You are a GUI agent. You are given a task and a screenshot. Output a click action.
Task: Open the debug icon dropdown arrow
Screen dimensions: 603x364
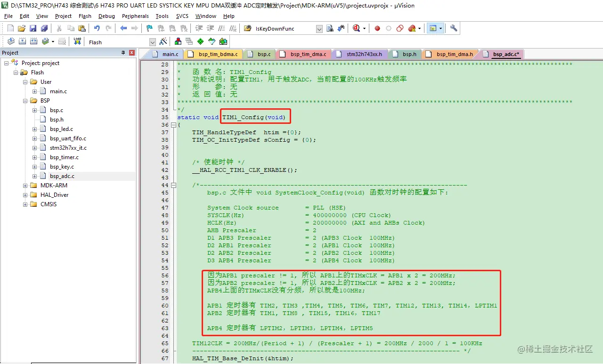(364, 28)
